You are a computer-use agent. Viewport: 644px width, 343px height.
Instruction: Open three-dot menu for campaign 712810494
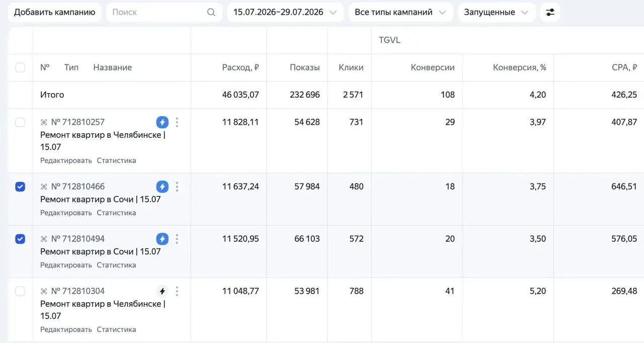(x=177, y=239)
